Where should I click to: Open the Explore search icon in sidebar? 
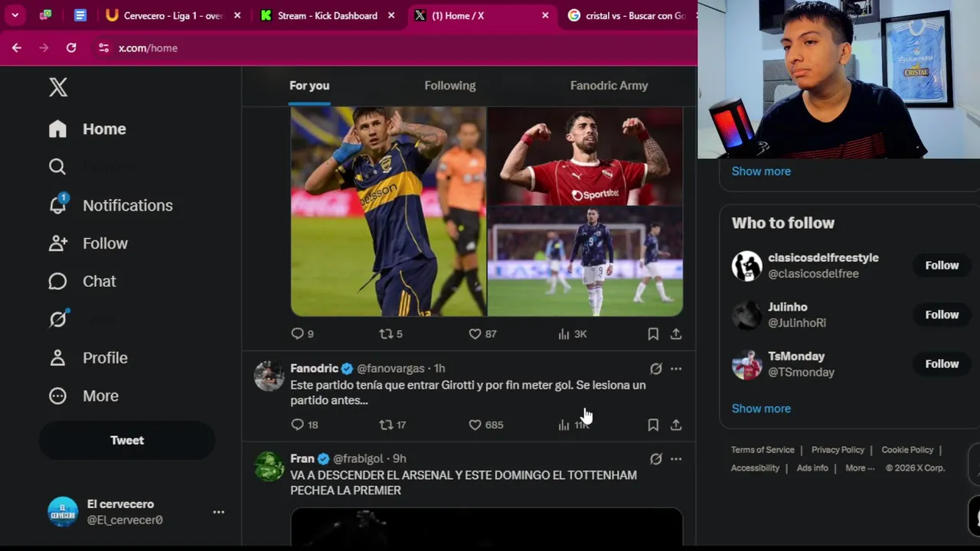coord(57,167)
